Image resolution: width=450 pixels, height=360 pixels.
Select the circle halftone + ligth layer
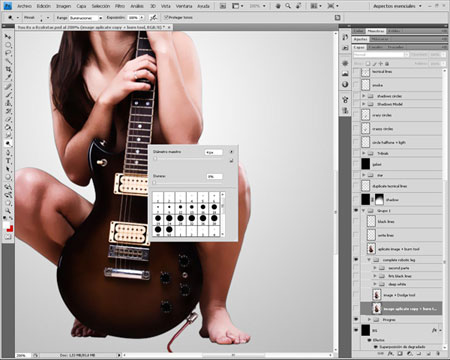click(401, 142)
